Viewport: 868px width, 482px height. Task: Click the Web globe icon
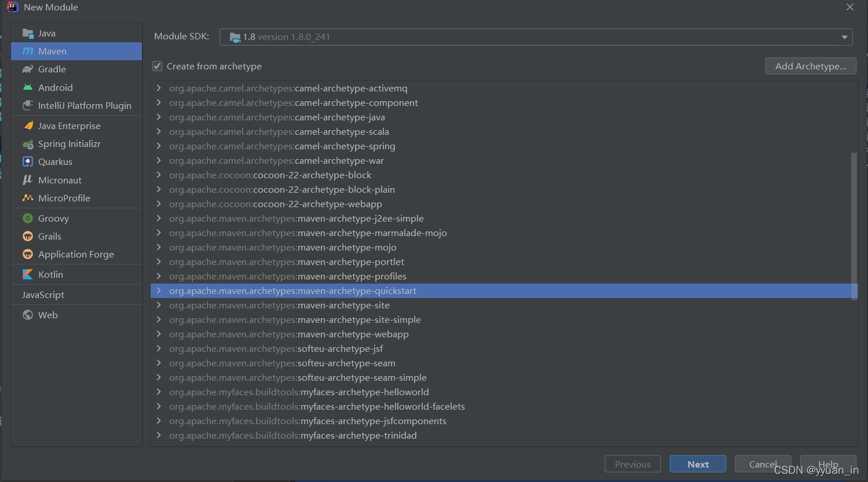tap(28, 315)
